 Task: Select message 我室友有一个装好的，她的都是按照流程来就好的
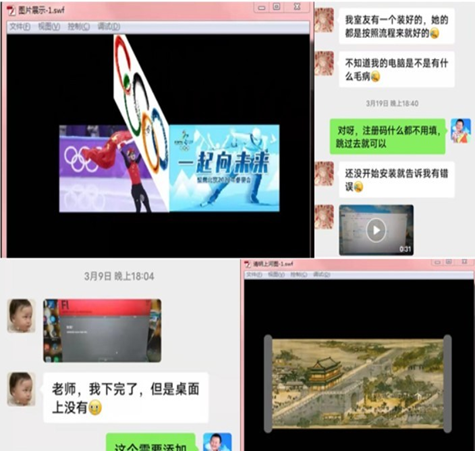click(397, 26)
